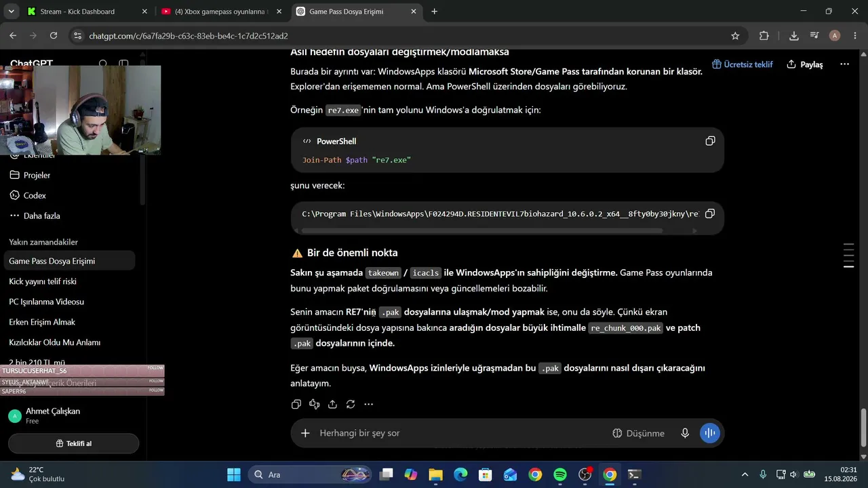Open Spotify from the taskbar
This screenshot has height=488, width=868.
(560, 474)
